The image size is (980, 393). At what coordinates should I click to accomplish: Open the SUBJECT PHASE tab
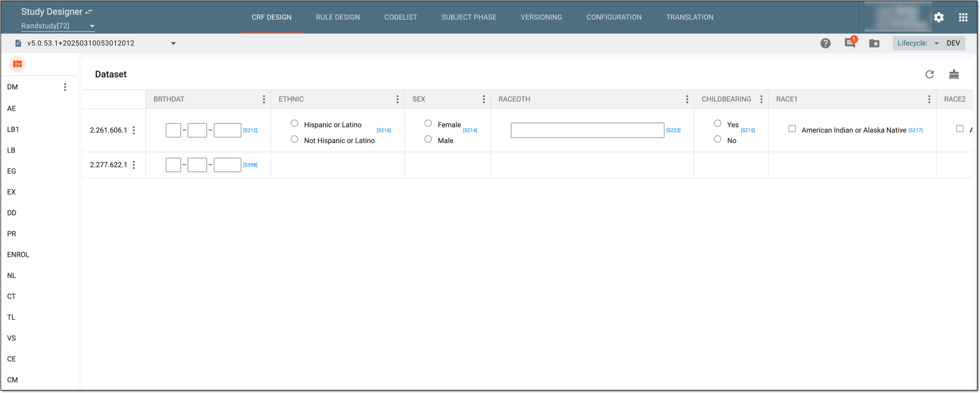469,17
